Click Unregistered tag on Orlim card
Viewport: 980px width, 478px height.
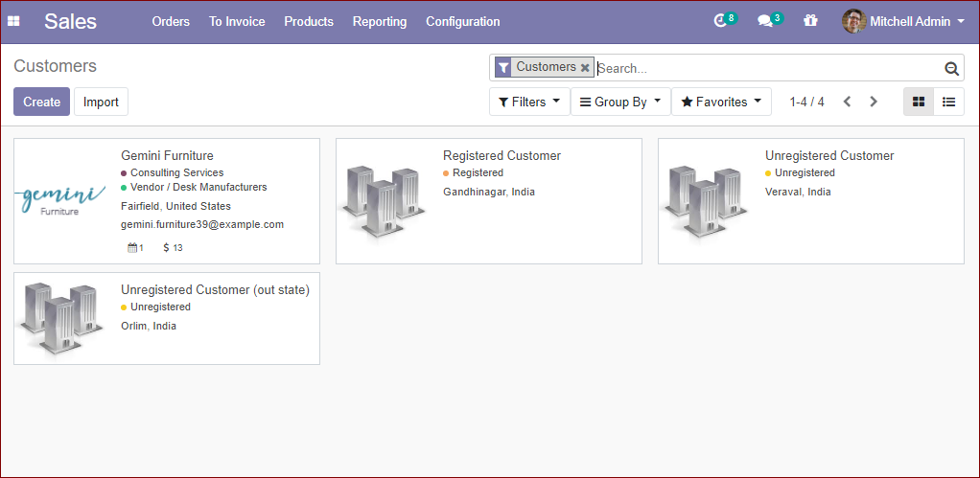pos(161,307)
